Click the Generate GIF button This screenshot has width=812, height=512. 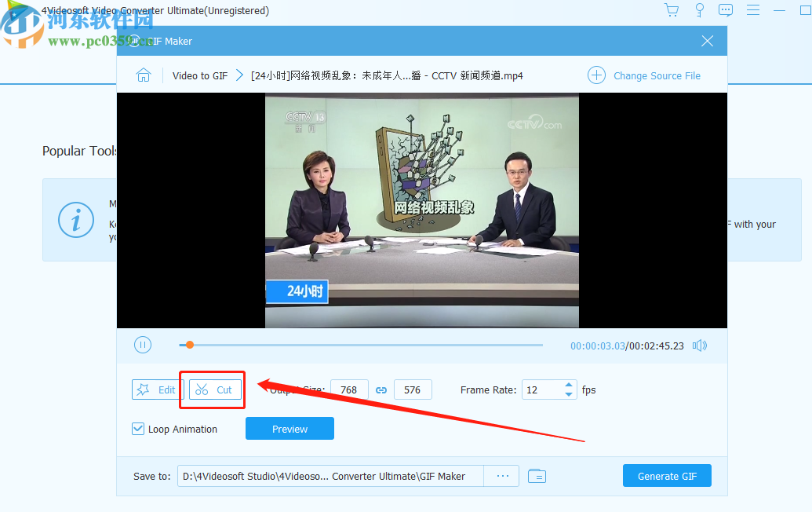click(x=667, y=475)
